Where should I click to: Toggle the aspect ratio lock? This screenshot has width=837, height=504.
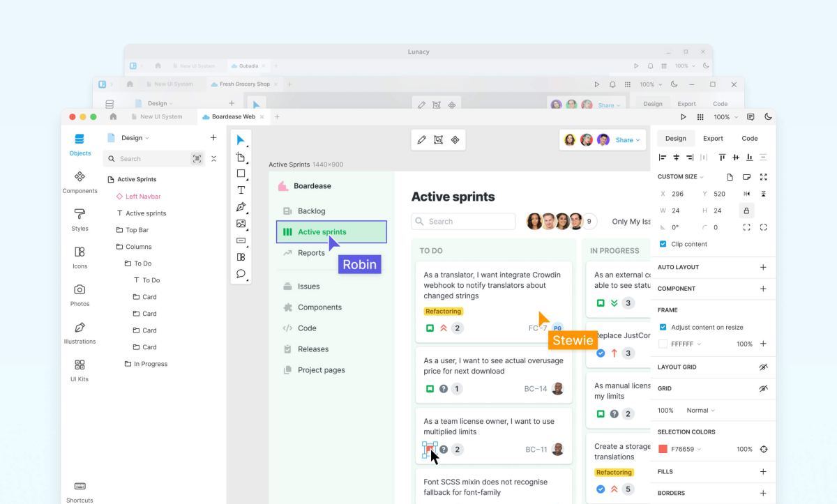coord(747,211)
